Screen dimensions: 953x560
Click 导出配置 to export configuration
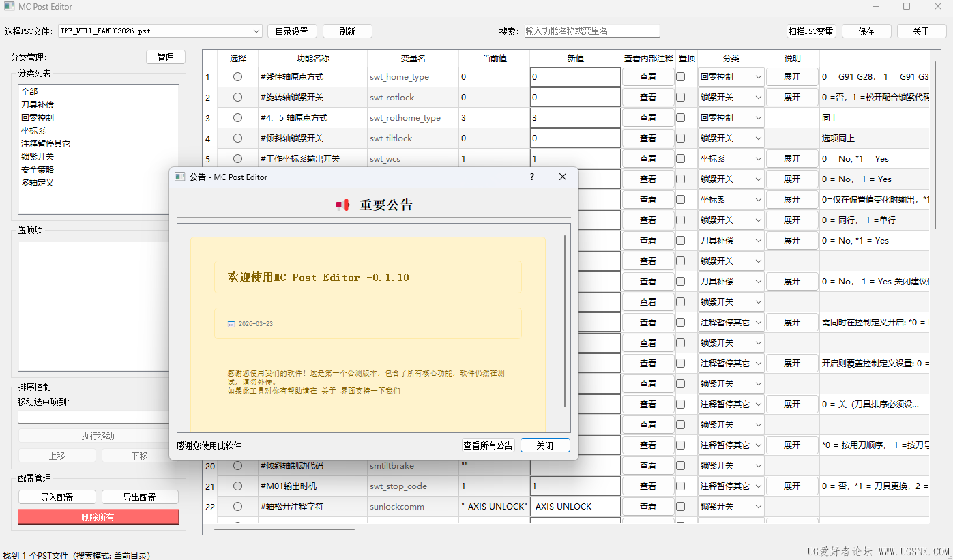coord(139,496)
